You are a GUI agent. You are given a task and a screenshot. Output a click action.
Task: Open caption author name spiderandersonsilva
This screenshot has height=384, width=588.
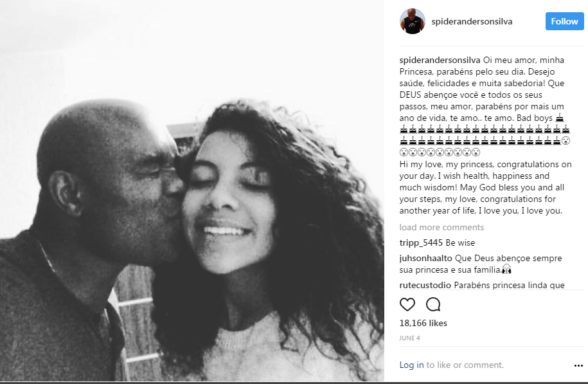coord(440,60)
